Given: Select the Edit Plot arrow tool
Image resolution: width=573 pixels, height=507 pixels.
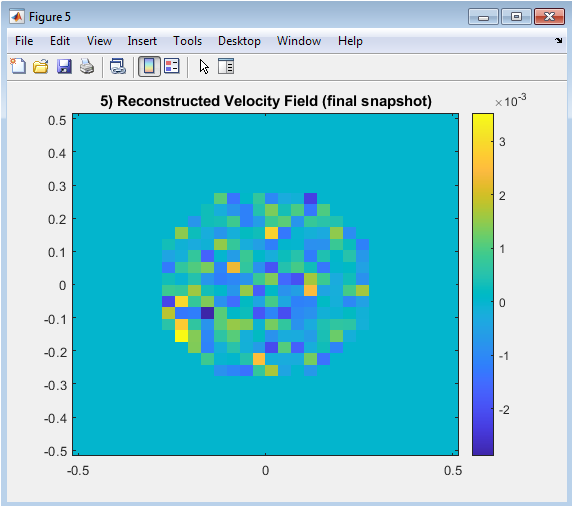Looking at the screenshot, I should [x=204, y=67].
